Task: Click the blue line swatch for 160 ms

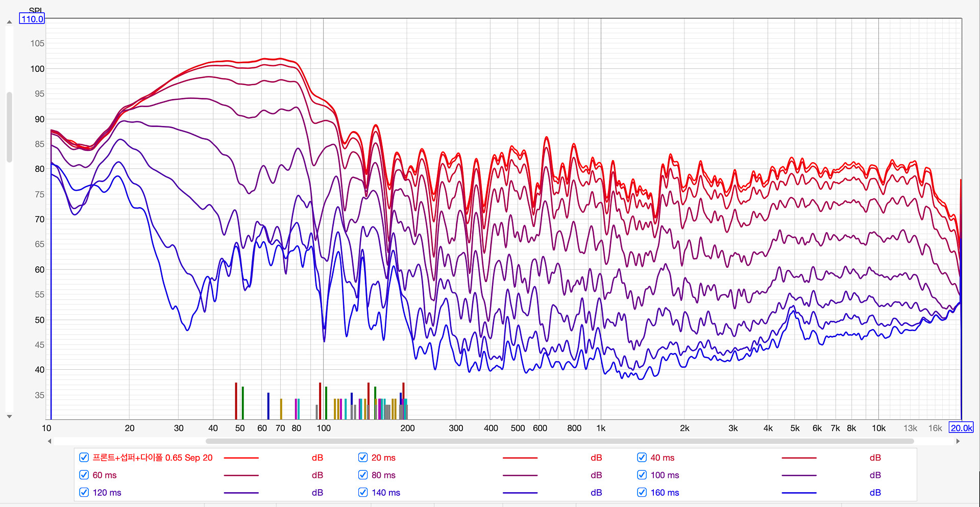Action: pyautogui.click(x=799, y=493)
